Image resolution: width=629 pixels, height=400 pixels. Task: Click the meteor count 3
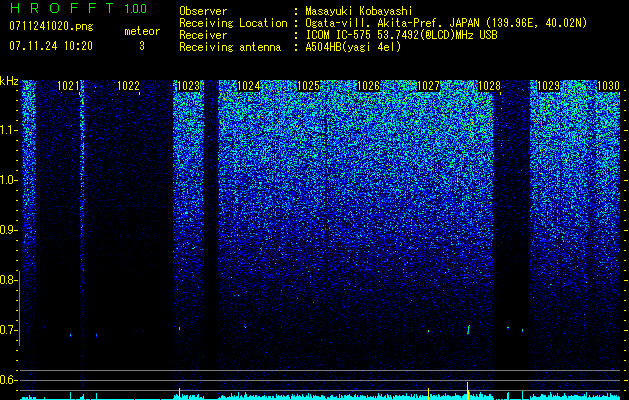[x=142, y=46]
